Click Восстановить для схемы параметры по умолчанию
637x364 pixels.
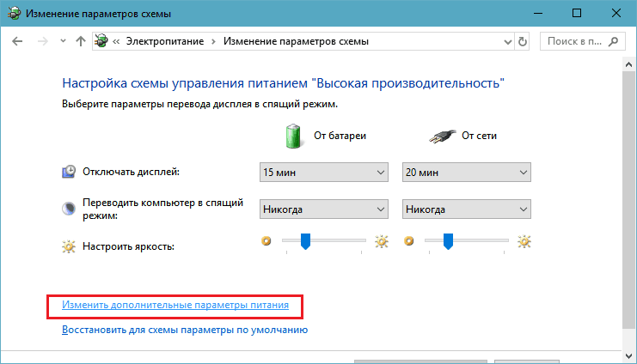point(185,329)
